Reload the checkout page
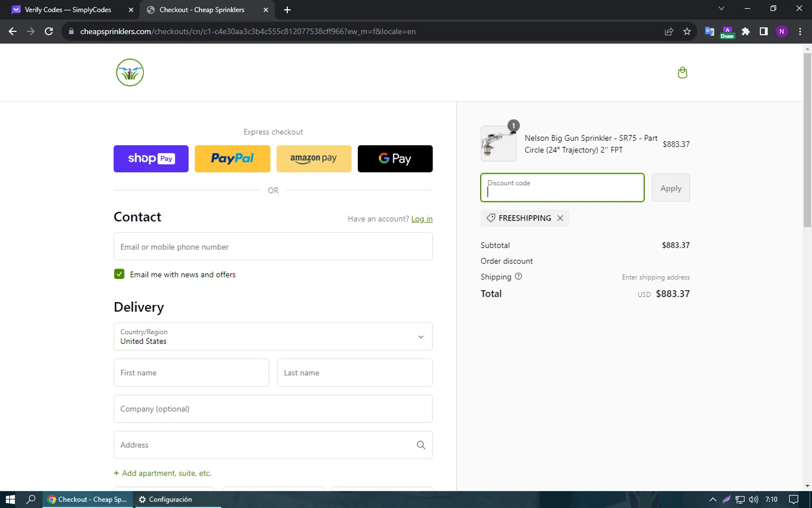The image size is (812, 508). tap(49, 31)
